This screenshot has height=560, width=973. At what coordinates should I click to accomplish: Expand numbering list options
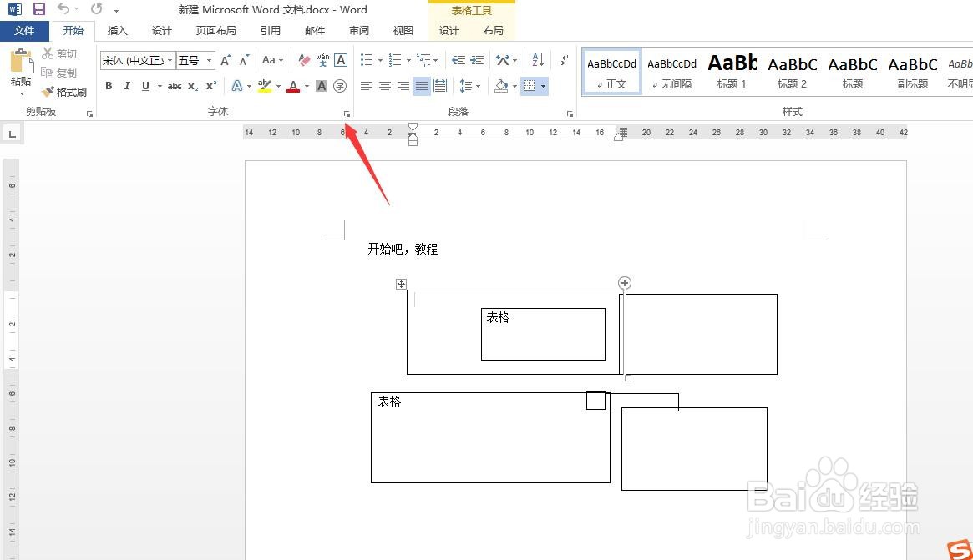tap(408, 60)
